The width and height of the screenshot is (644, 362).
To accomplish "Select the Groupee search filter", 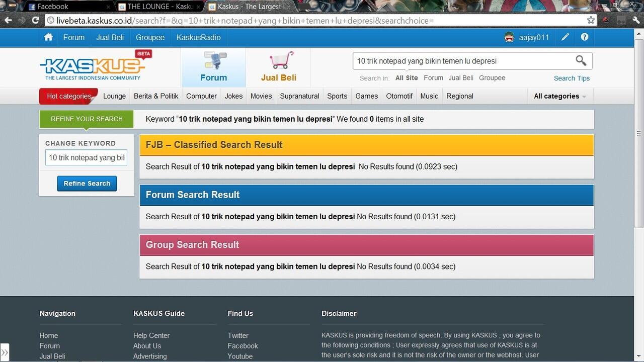I will [492, 78].
